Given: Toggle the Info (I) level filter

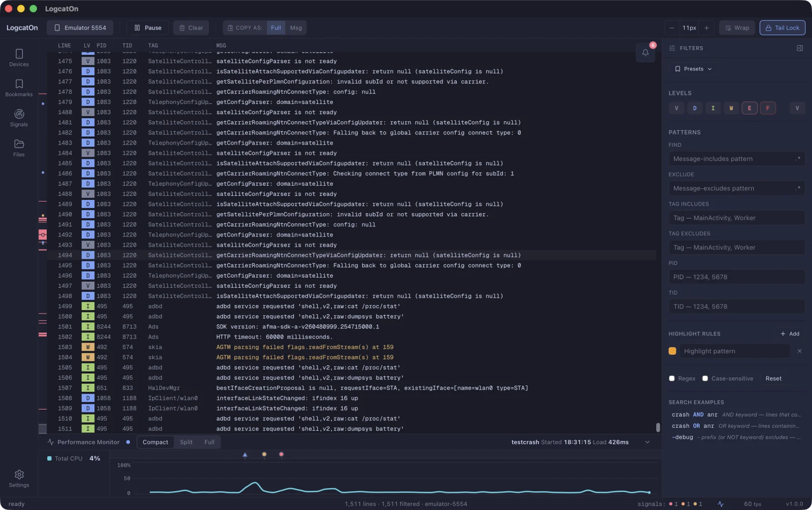Looking at the screenshot, I should pos(713,108).
